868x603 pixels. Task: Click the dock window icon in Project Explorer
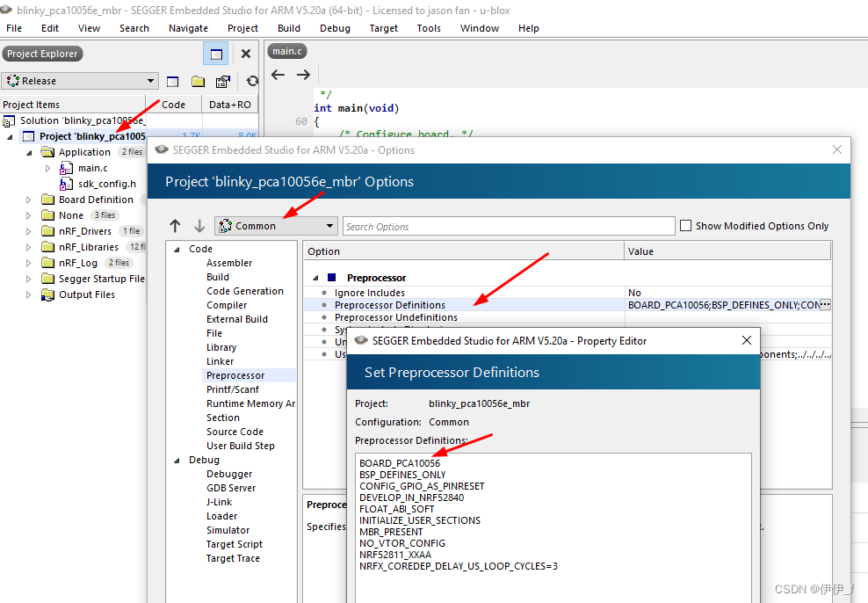[x=216, y=54]
